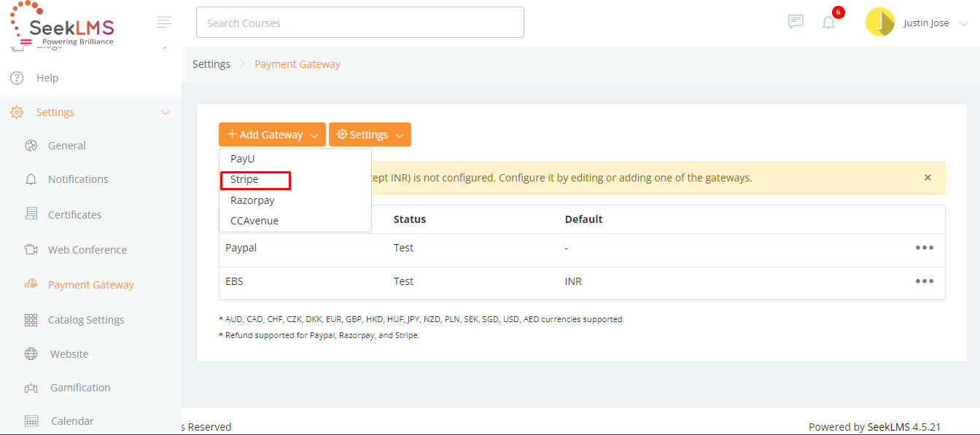Expand the user menu chevron beside Justin Jose

click(x=963, y=23)
